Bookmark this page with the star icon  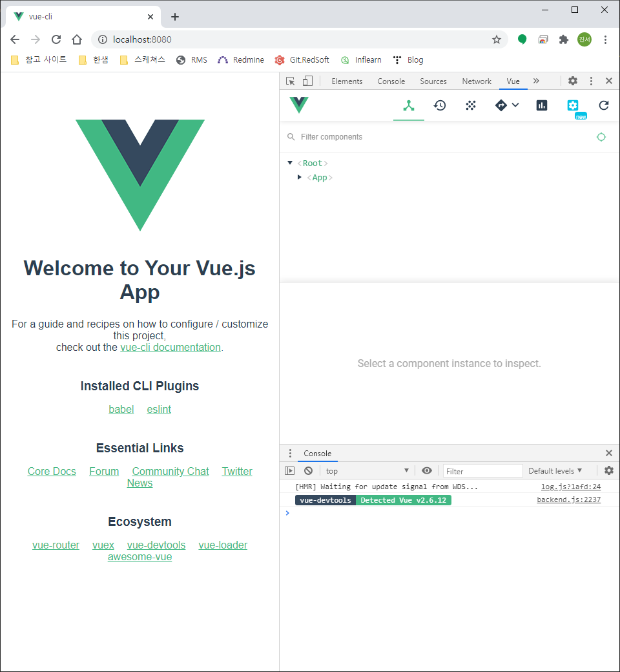point(496,39)
